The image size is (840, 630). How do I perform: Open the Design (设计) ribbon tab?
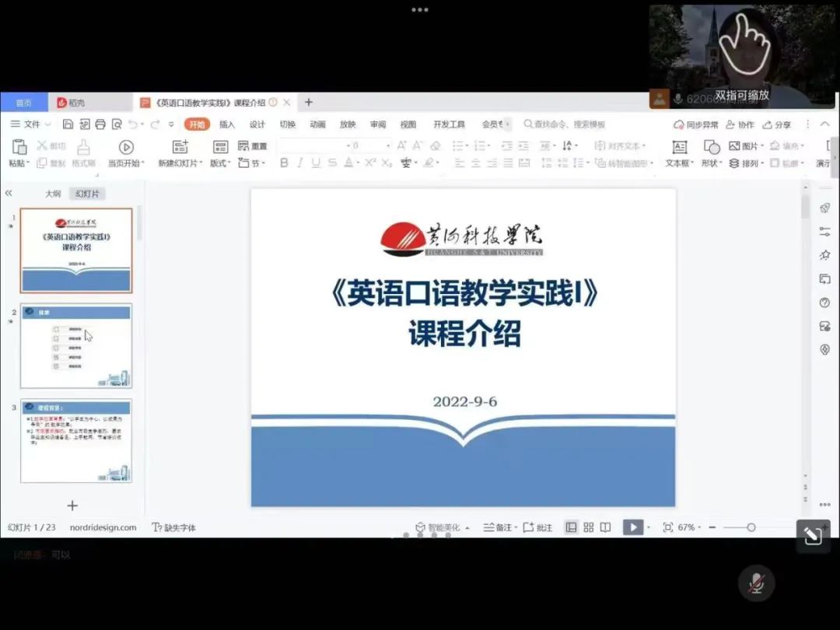click(x=257, y=124)
